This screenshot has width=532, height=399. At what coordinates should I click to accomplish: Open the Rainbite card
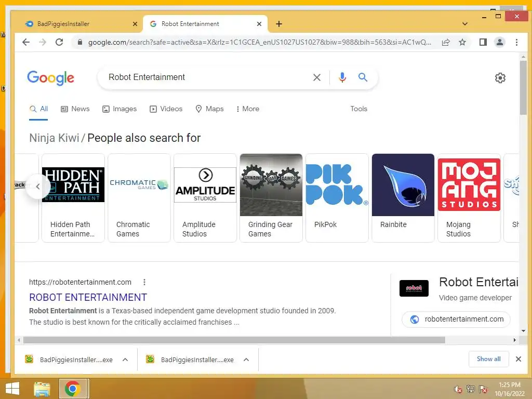point(403,198)
